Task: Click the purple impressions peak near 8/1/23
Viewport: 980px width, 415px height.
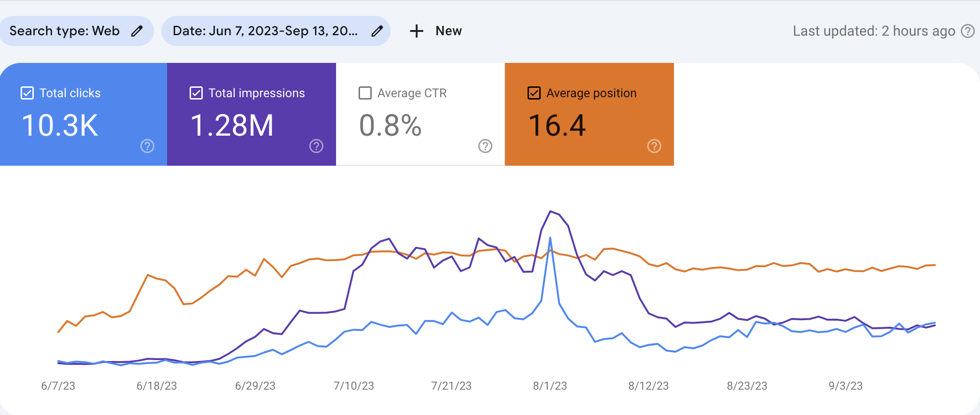Action: click(551, 212)
